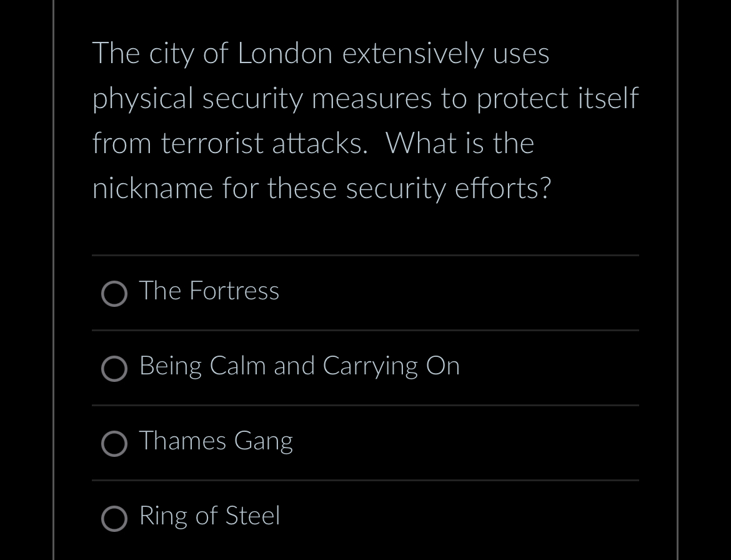Choose 'Ring of Steel' as your answer
731x560 pixels.
click(209, 517)
